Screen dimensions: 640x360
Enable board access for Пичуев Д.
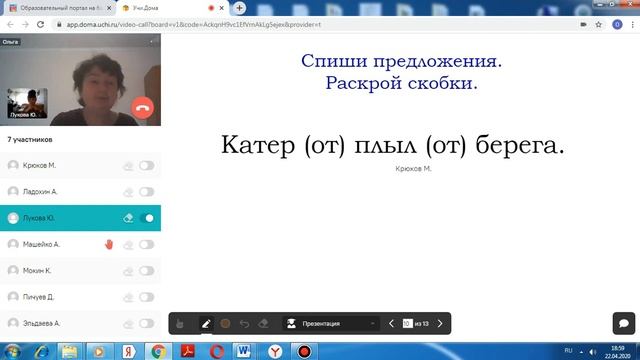[x=146, y=297]
